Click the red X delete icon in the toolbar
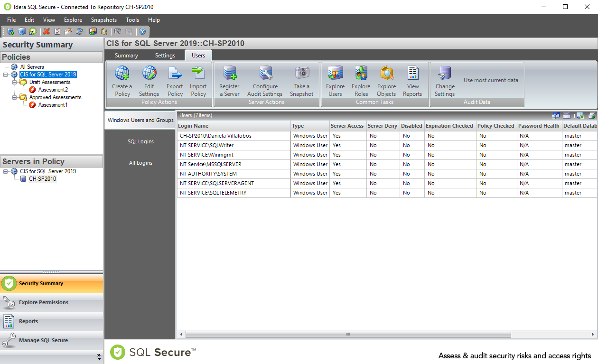598x364 pixels. pyautogui.click(x=47, y=31)
